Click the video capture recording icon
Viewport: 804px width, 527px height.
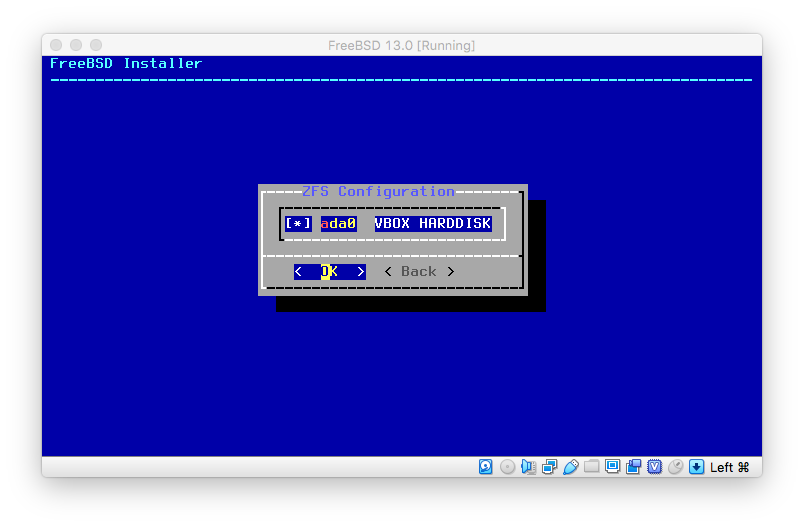[x=634, y=467]
